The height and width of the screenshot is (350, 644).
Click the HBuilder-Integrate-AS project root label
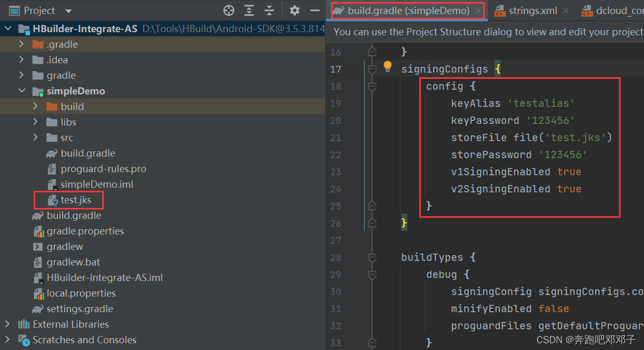click(85, 29)
